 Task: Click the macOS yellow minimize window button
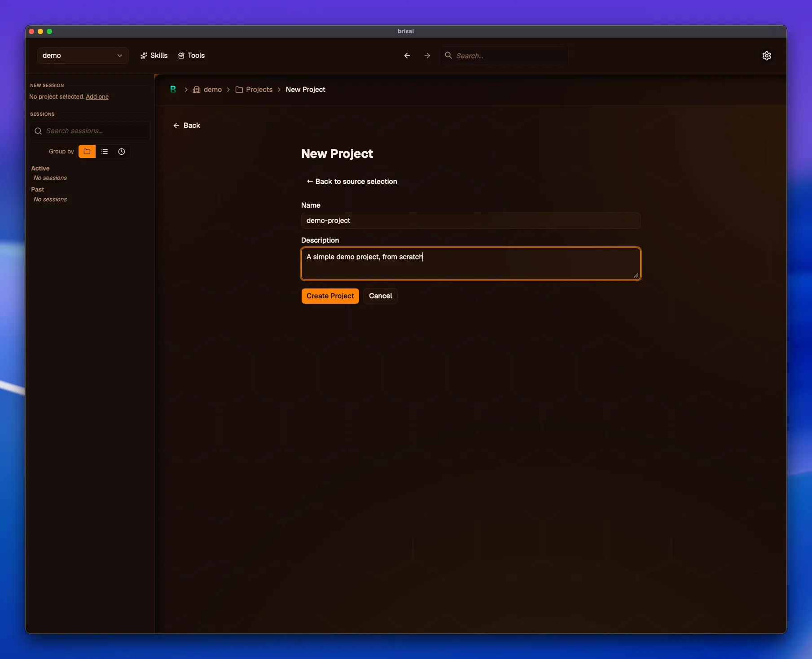click(40, 31)
